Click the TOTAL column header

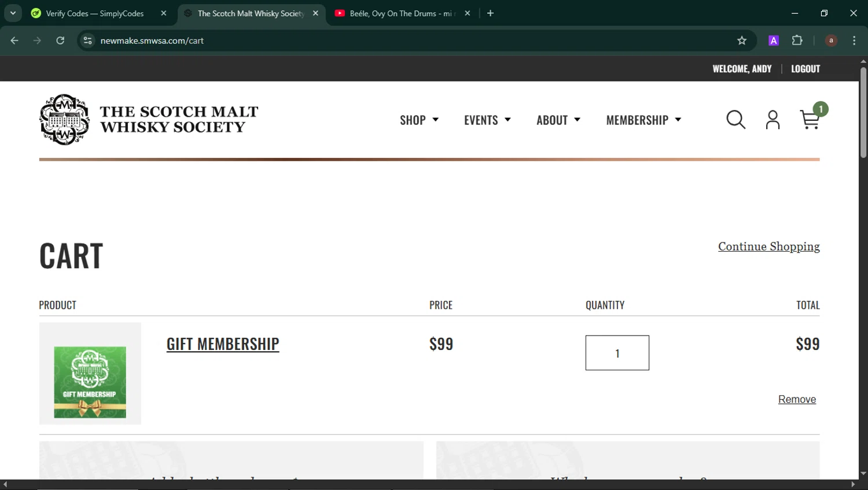pyautogui.click(x=808, y=305)
